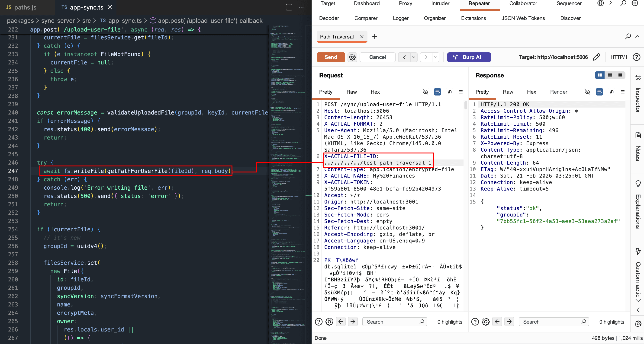This screenshot has width=644, height=344.
Task: Toggle line wrap button in Response pane
Action: tap(599, 92)
